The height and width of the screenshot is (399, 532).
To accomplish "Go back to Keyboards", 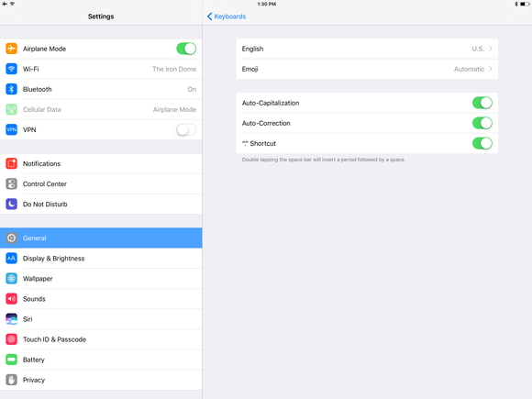I will point(227,17).
